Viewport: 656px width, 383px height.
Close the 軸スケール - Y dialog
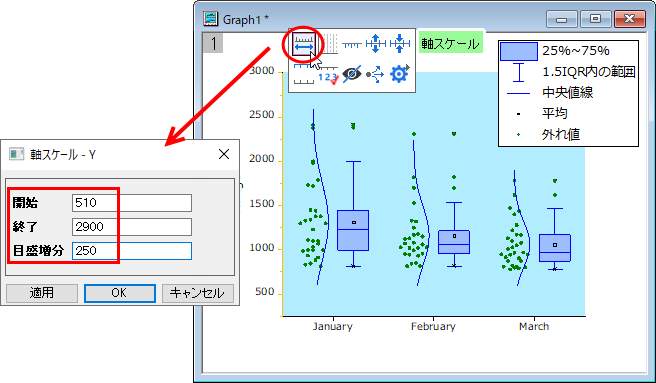(x=224, y=154)
